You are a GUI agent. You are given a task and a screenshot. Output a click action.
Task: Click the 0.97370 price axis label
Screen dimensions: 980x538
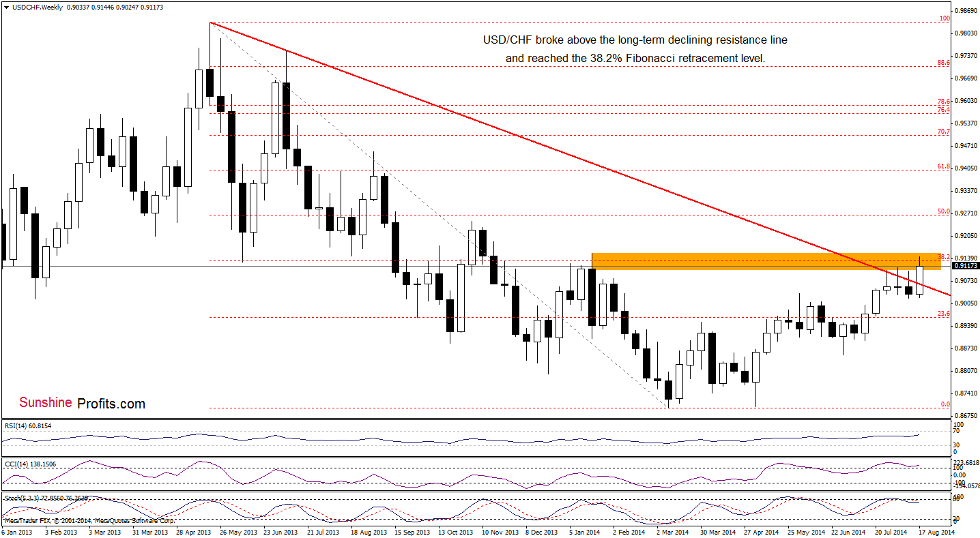tap(966, 56)
